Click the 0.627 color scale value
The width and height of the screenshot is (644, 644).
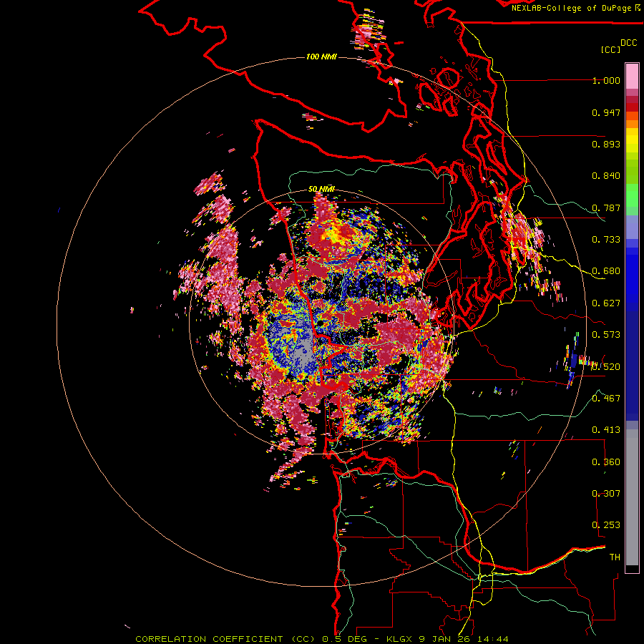coord(606,303)
